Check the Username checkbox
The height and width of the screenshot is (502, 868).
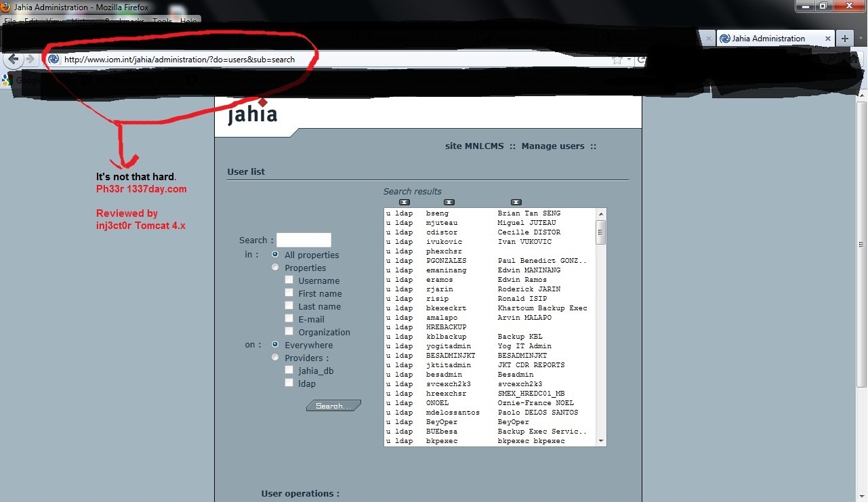tap(289, 280)
